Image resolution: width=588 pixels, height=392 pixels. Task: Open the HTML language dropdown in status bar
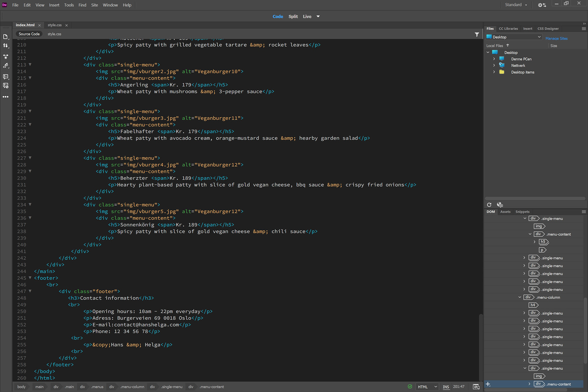pyautogui.click(x=427, y=387)
